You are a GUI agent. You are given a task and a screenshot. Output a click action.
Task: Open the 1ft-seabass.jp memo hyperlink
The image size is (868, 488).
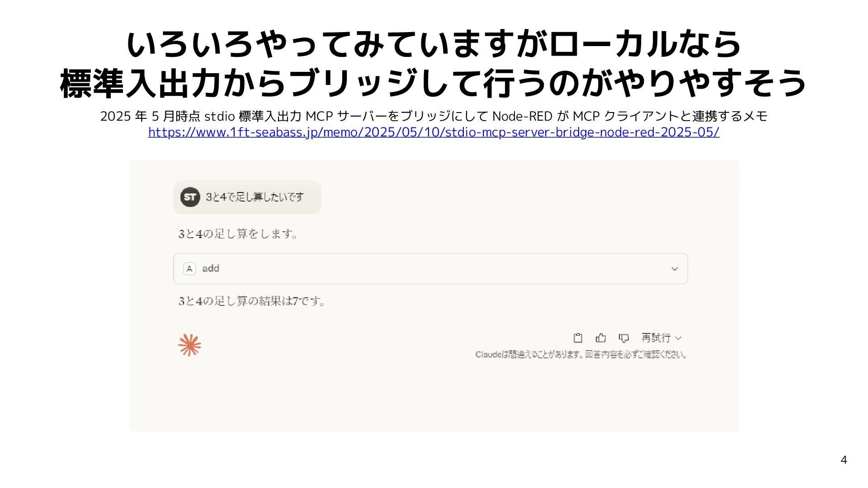[x=434, y=132]
